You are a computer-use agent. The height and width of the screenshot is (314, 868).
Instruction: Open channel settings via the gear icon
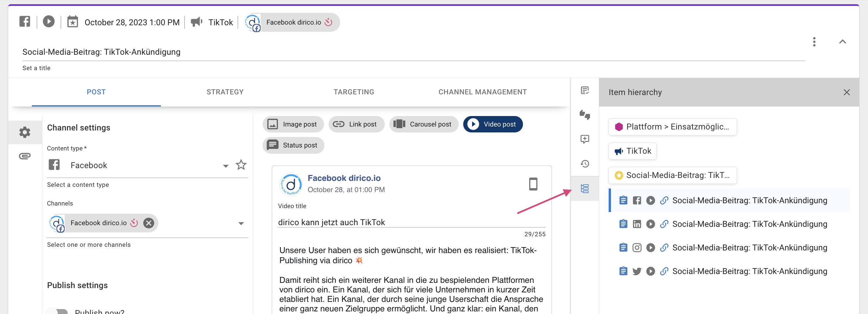[x=25, y=132]
